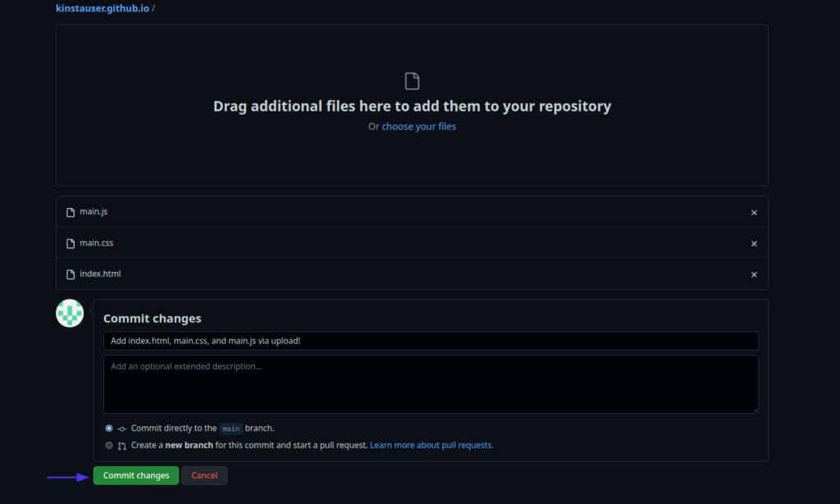Click the main.js file name in the list
The height and width of the screenshot is (504, 840).
[x=94, y=212]
